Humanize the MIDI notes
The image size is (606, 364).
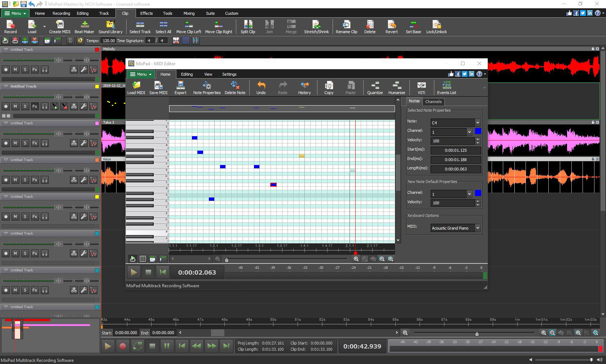[x=396, y=88]
